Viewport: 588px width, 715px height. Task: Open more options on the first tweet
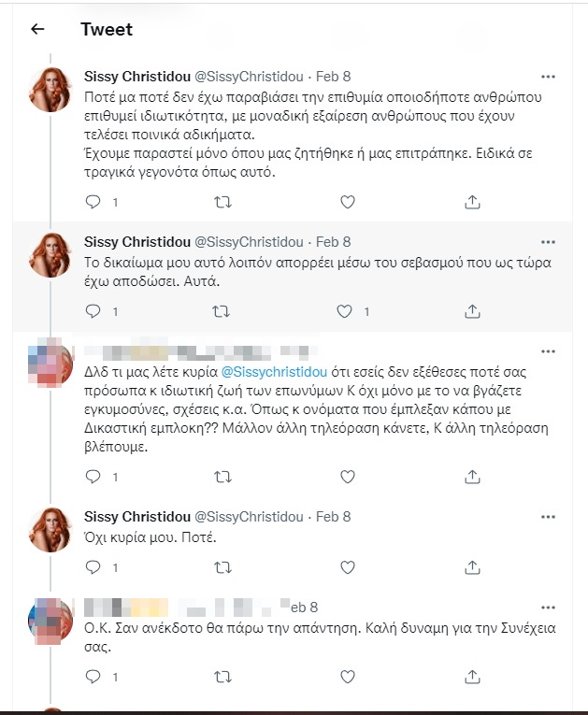click(550, 75)
